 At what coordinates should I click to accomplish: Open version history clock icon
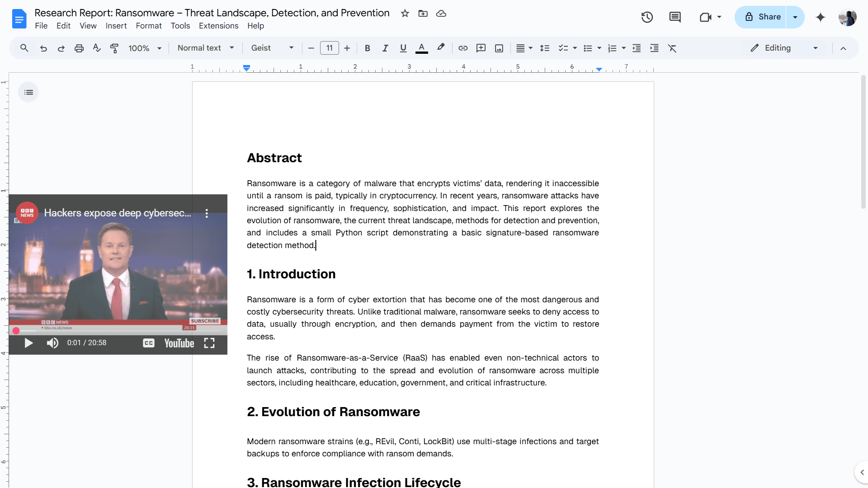click(x=647, y=17)
